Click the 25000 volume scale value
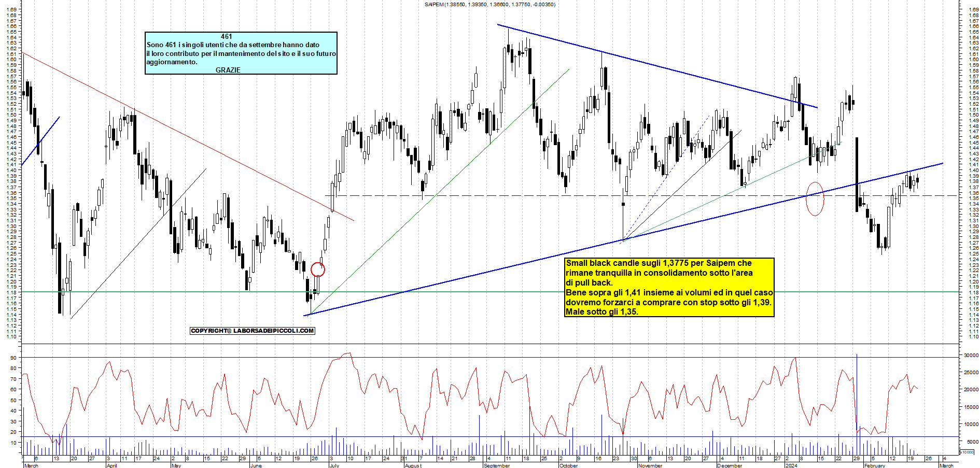980x468 pixels. click(971, 373)
